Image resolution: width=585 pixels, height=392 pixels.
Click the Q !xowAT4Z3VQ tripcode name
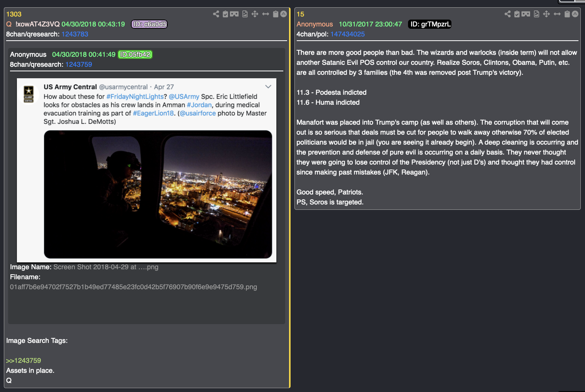pyautogui.click(x=33, y=24)
